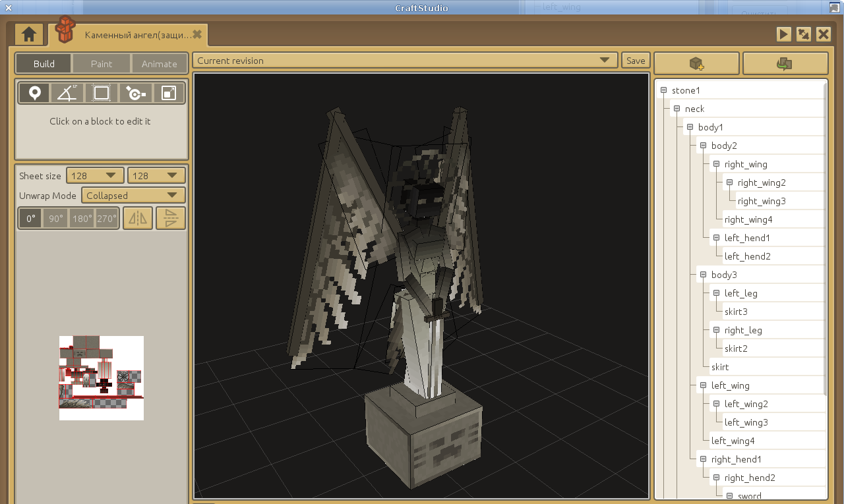The height and width of the screenshot is (504, 844).
Task: Select the rotation angle tool
Action: click(x=67, y=93)
